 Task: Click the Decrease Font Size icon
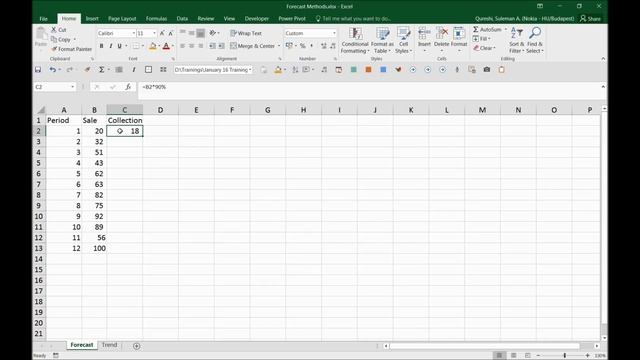coord(171,33)
